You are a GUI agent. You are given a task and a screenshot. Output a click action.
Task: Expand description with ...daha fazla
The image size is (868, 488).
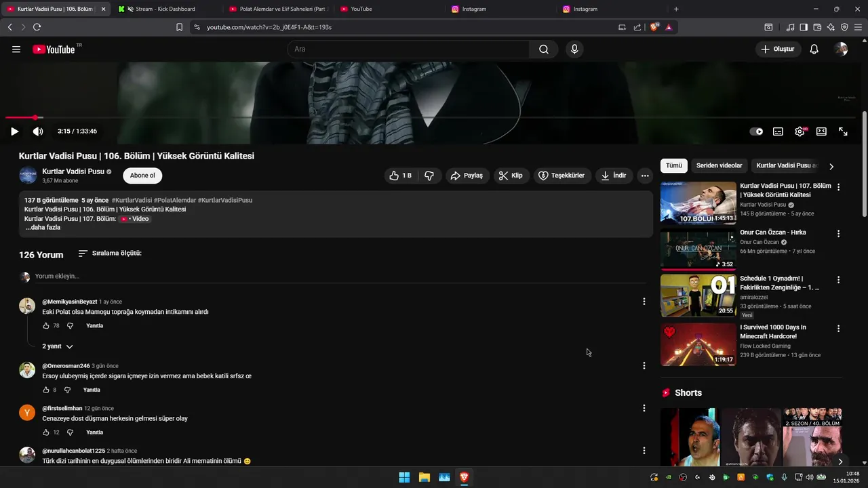(43, 228)
